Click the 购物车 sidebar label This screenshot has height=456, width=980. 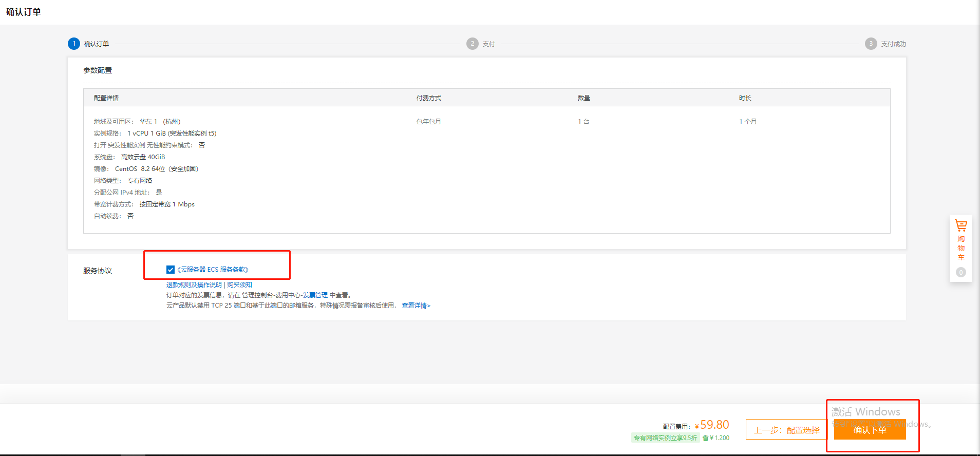click(x=961, y=248)
